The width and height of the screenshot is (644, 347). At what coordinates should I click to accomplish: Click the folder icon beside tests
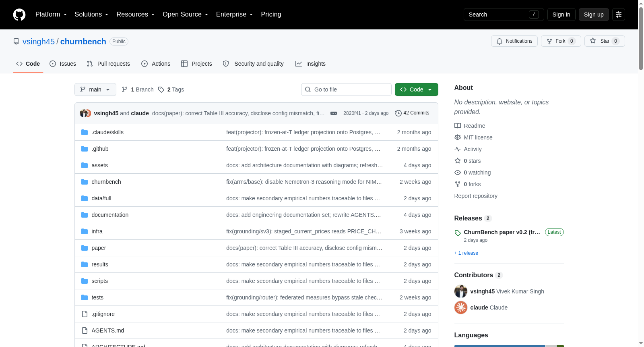point(85,297)
